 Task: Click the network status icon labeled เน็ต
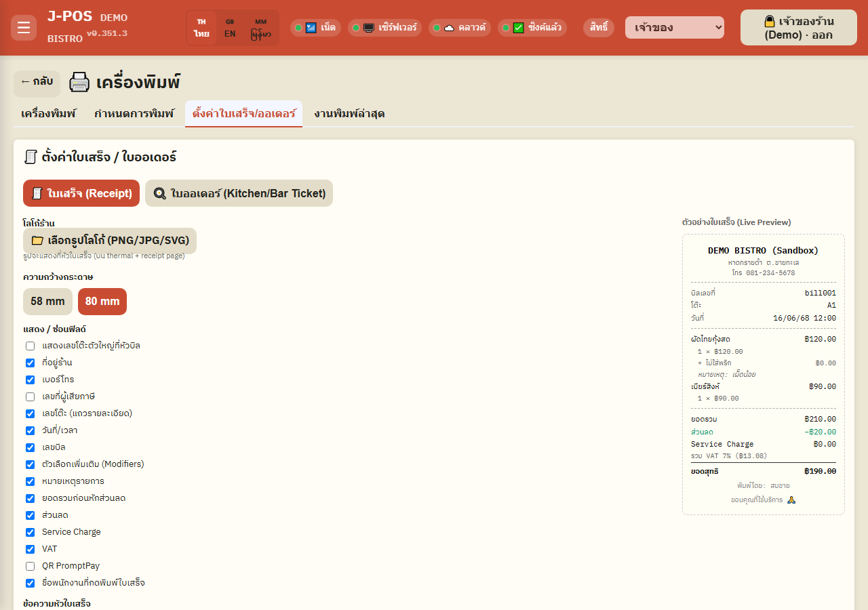point(311,28)
